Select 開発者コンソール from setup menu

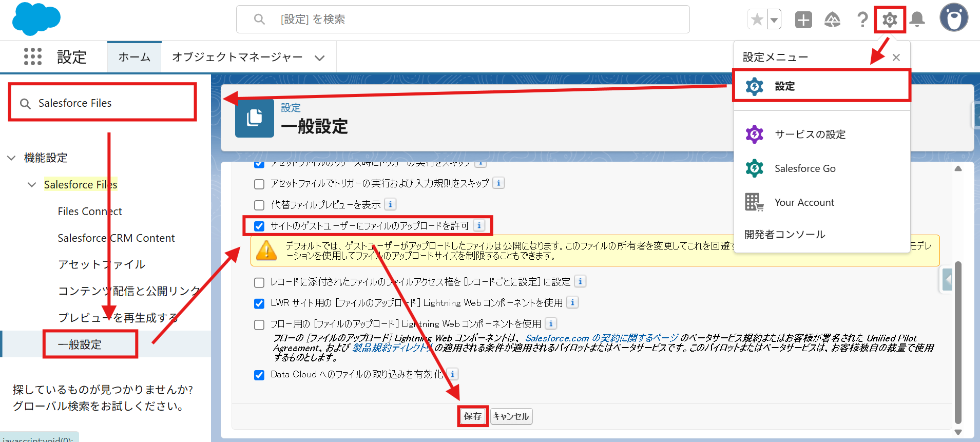[784, 235]
